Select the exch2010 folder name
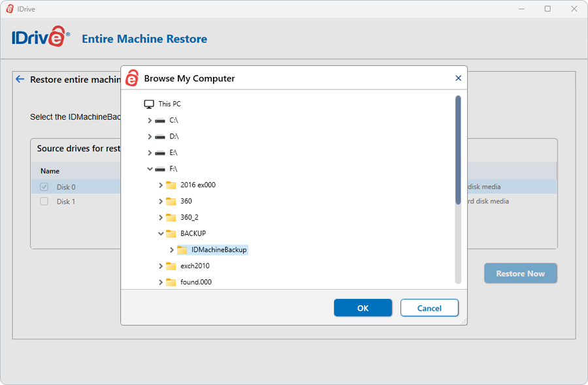Viewport: 588px width, 385px height. (195, 266)
